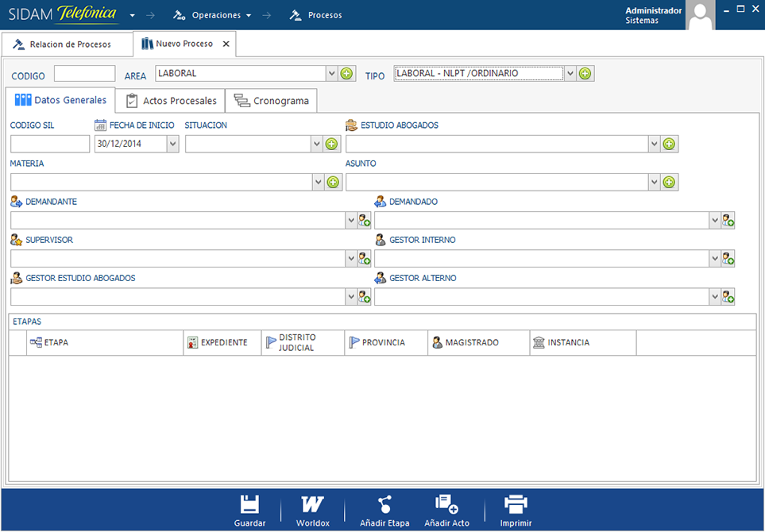Click the Añadir Etapa icon
765x532 pixels.
click(384, 505)
